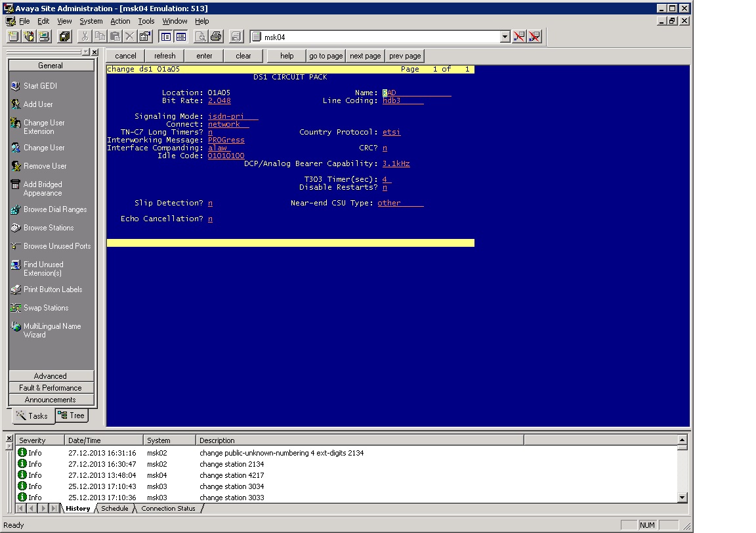The width and height of the screenshot is (756, 533).
Task: Toggle the second pane-layout view icon
Action: (181, 37)
